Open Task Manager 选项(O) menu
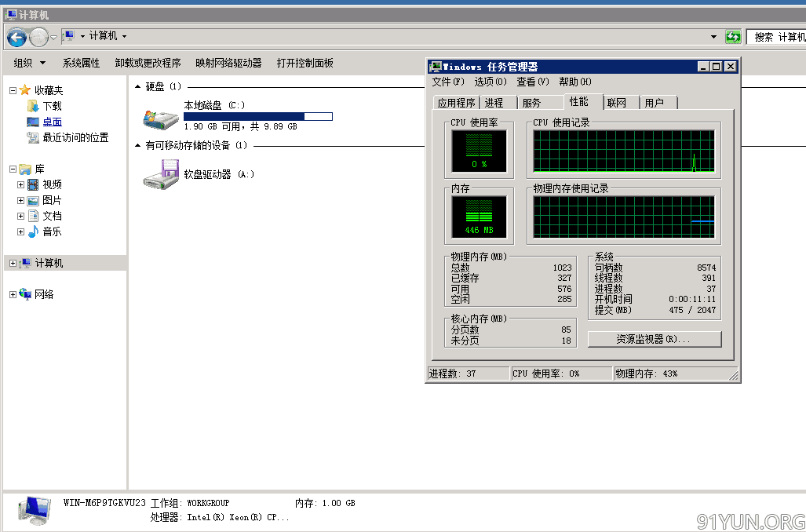The width and height of the screenshot is (806, 532). (x=491, y=82)
